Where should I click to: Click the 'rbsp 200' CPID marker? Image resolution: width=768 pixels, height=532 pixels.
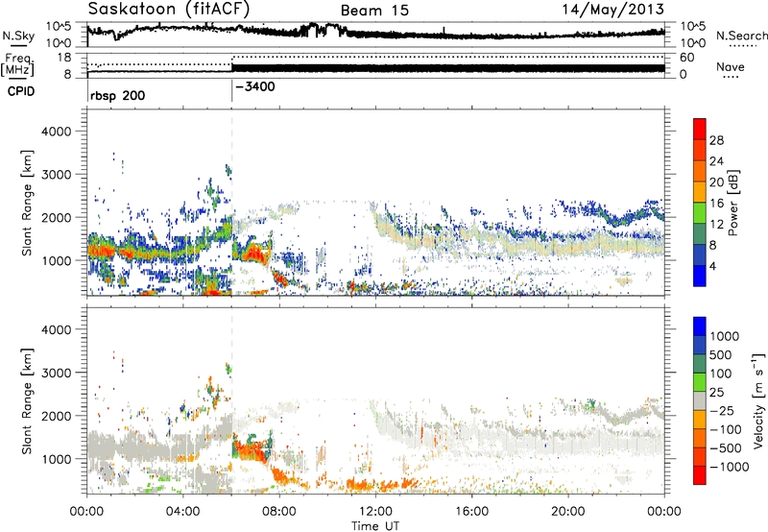(x=117, y=95)
